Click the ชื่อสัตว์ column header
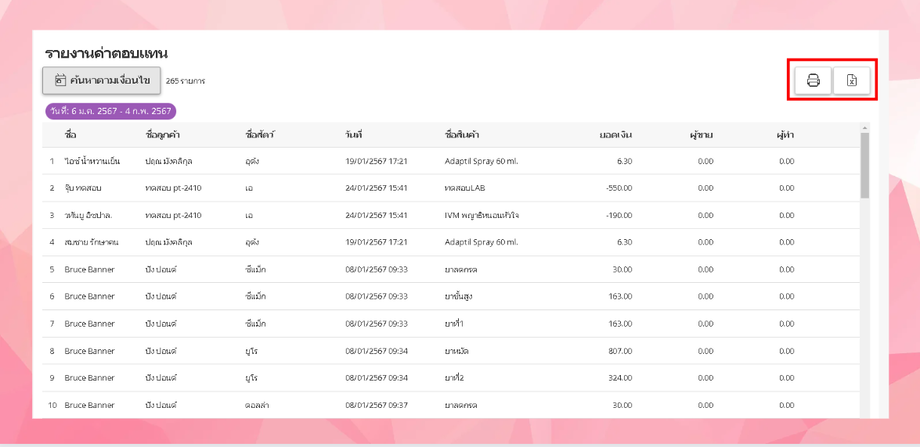This screenshot has width=920, height=447. pos(259,134)
